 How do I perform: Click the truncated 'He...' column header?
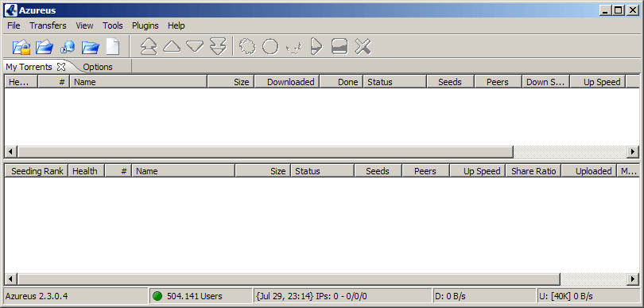click(x=21, y=82)
